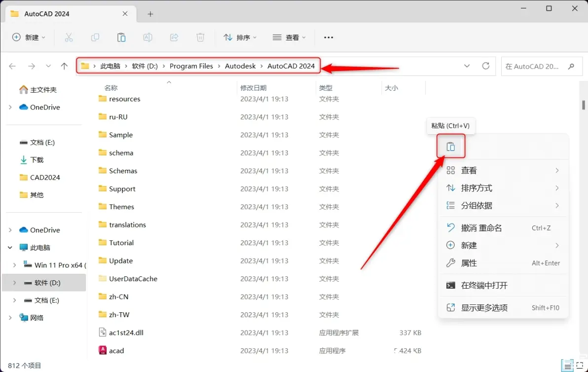Open 新建 submenu in context menu

coord(503,246)
